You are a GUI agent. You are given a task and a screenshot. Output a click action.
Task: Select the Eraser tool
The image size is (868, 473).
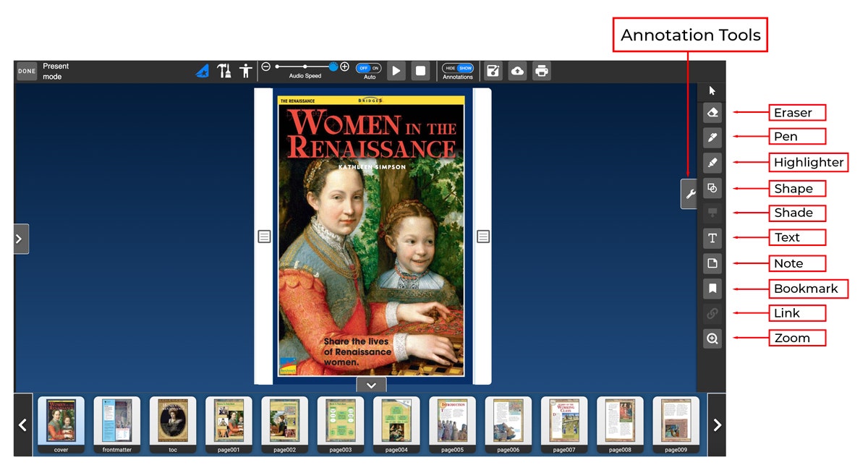pyautogui.click(x=712, y=113)
